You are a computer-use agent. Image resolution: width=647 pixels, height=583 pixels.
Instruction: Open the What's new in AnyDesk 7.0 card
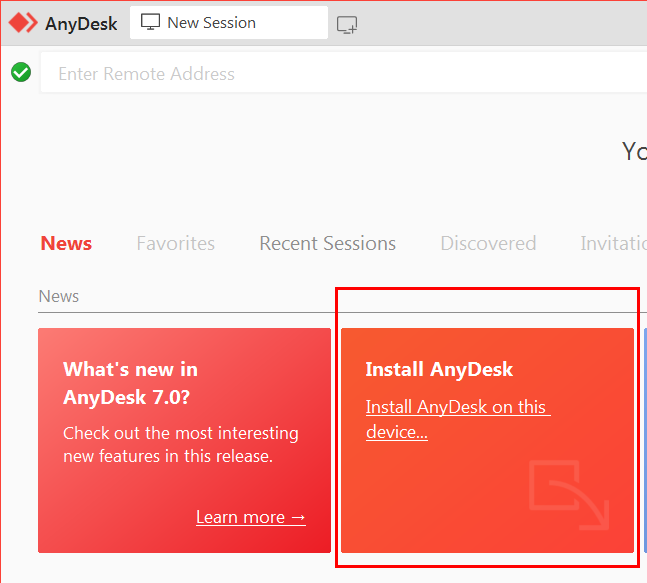click(x=184, y=440)
